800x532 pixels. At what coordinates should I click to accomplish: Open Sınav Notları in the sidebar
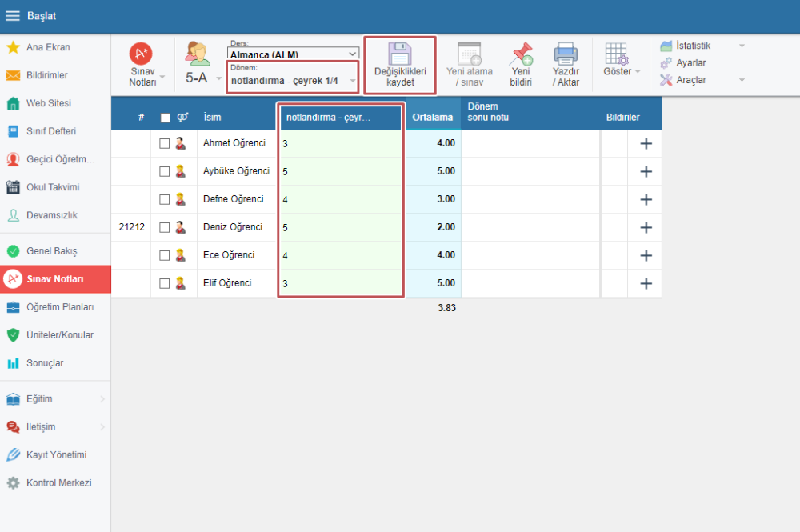click(x=55, y=279)
